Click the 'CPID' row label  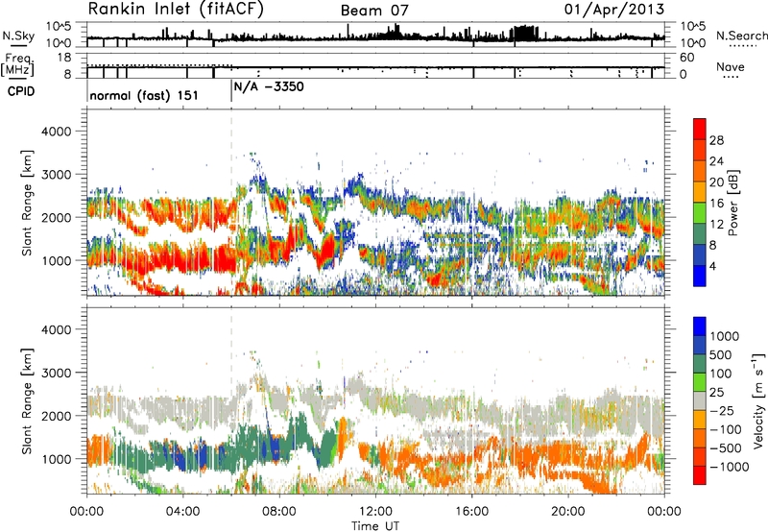click(x=21, y=91)
